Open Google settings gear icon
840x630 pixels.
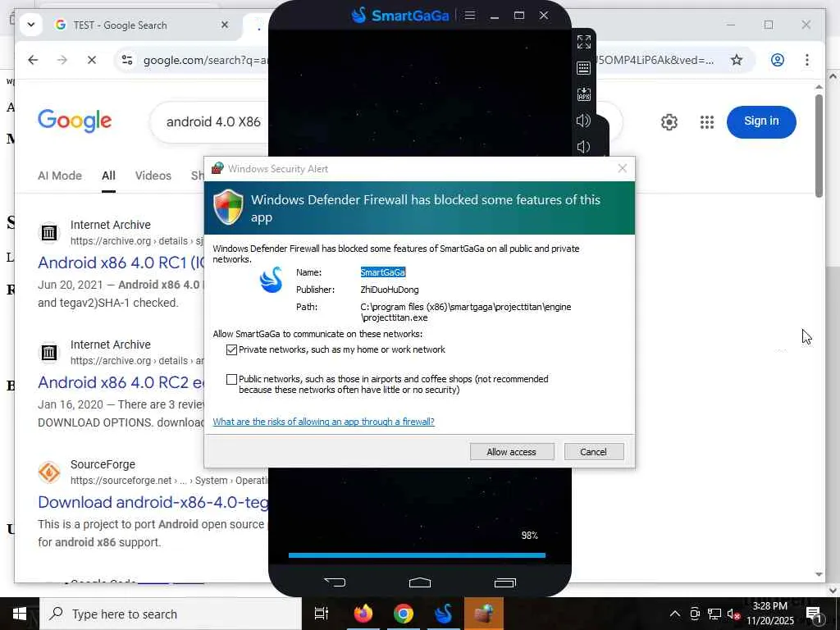[669, 122]
